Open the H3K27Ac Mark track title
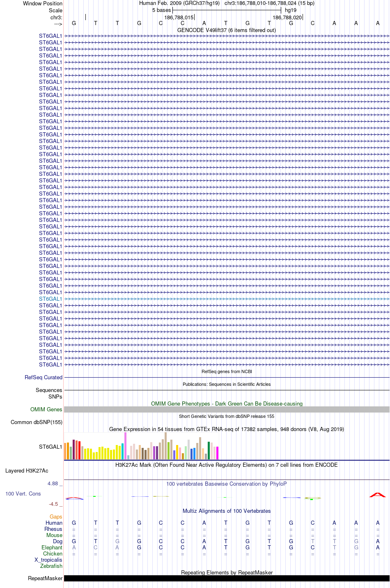The image size is (390, 588). pos(227,465)
